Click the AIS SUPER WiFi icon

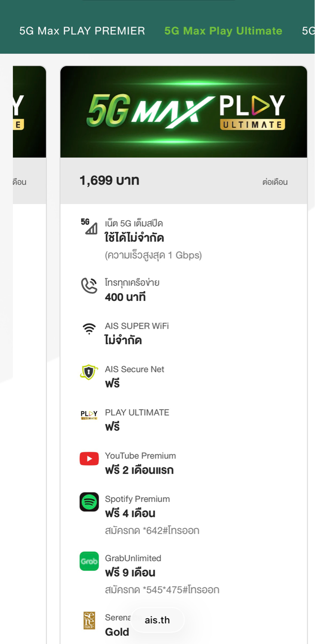point(89,329)
